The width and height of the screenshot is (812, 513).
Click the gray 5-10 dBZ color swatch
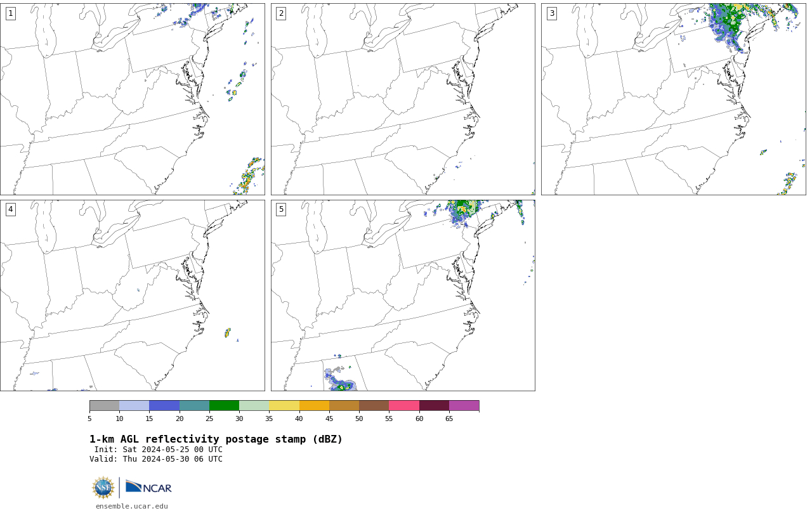(x=104, y=406)
